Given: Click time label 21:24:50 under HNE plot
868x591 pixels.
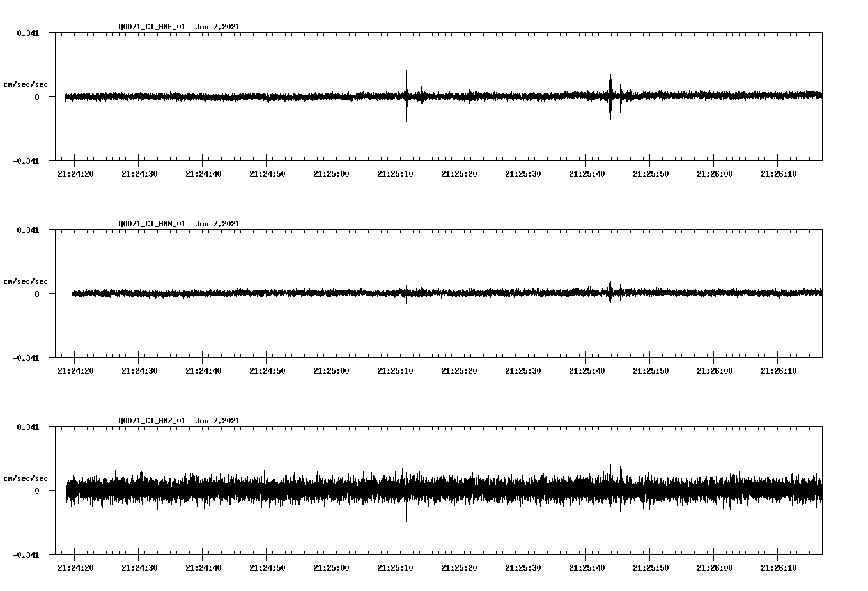Looking at the screenshot, I should click(x=267, y=173).
